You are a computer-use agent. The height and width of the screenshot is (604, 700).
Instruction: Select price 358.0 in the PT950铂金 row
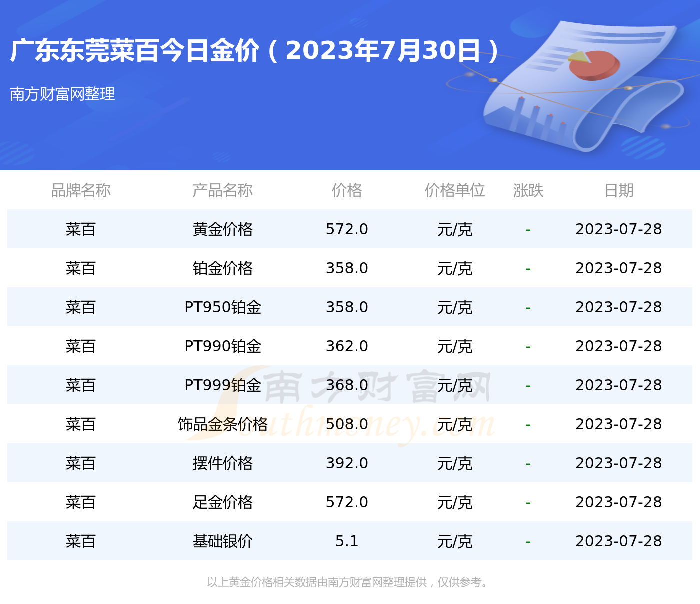coord(347,307)
